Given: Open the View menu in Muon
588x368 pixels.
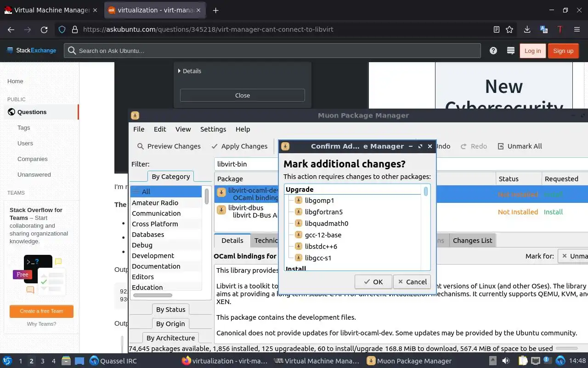Looking at the screenshot, I should pos(183,129).
